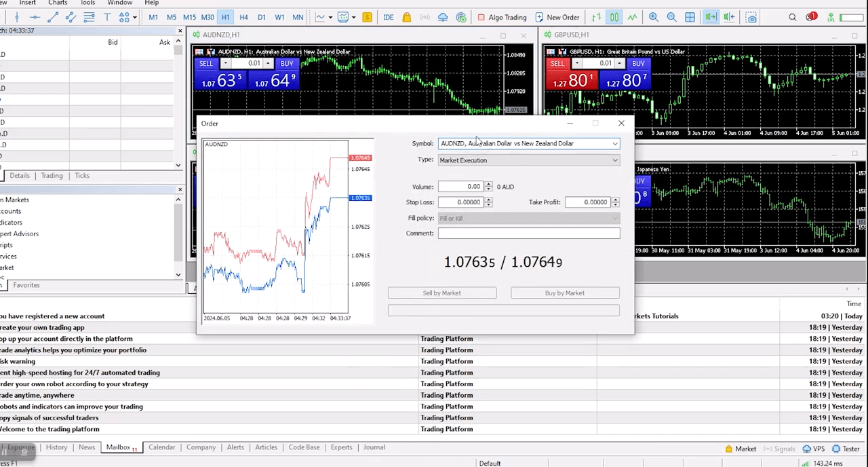This screenshot has height=467, width=868.
Task: Switch to the Journal tab
Action: tap(374, 447)
